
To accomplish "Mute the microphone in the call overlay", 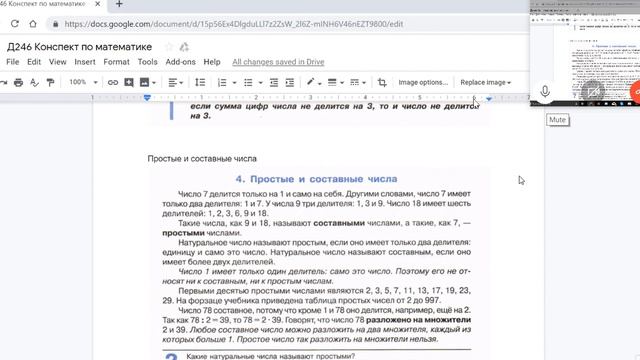I will [545, 91].
